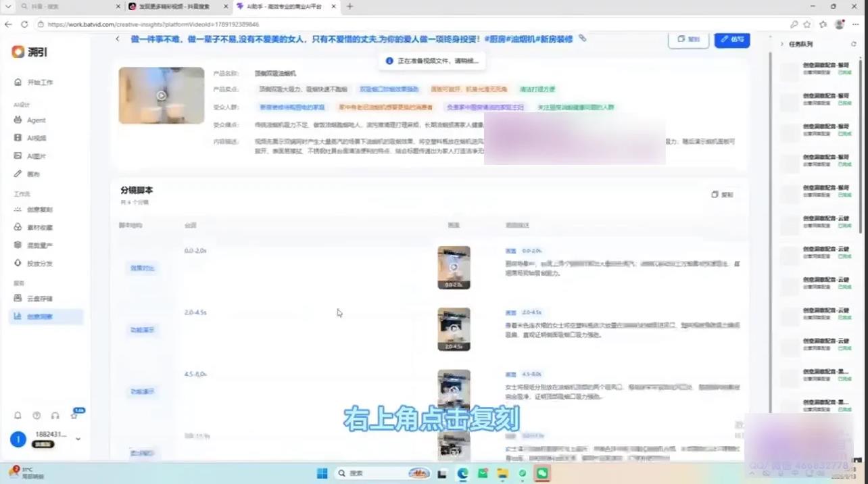This screenshot has height=484, width=868.
Task: Play the 0.0-2.0s storyboard clip thumbnail
Action: (x=454, y=268)
